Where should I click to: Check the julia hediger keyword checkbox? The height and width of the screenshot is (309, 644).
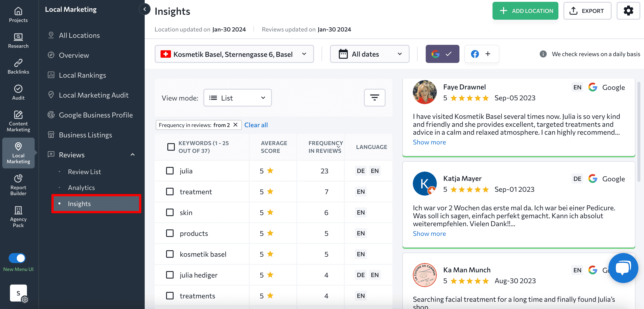[x=170, y=275]
